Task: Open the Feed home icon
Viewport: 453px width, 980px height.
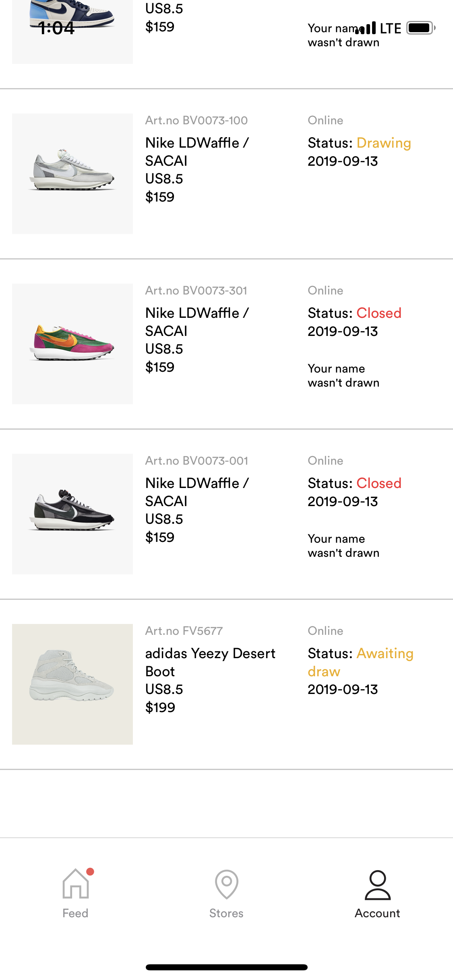Action: point(75,884)
